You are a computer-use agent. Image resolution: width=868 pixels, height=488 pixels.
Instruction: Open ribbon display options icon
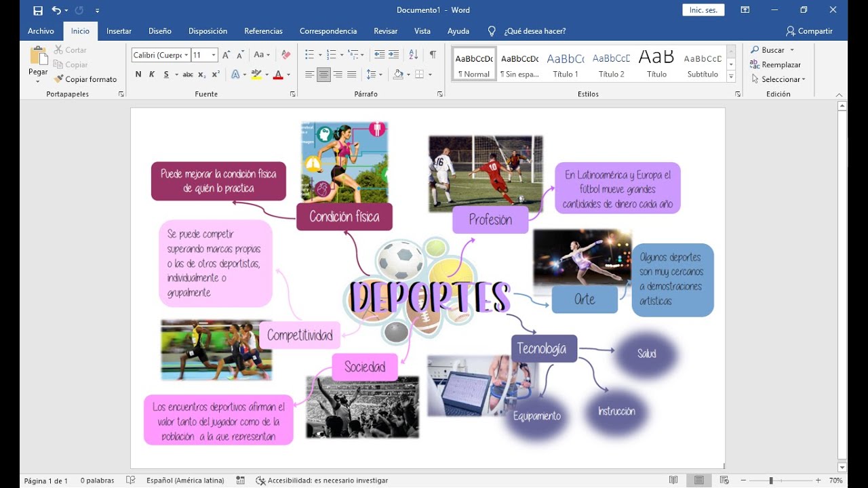[x=745, y=10]
